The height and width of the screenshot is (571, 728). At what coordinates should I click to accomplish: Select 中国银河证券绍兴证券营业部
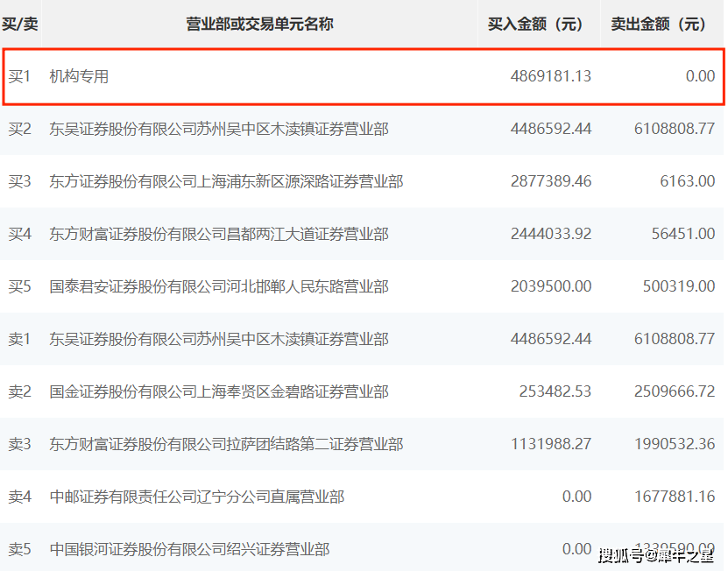pos(189,549)
